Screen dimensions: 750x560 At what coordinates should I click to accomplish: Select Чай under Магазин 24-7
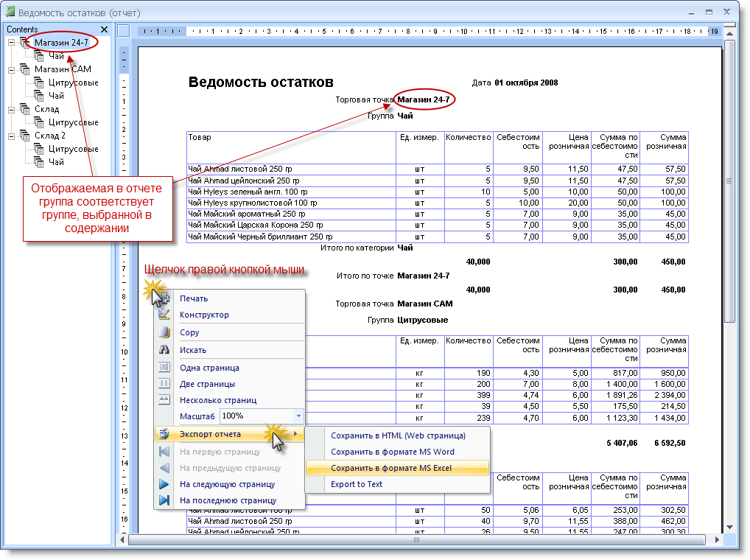click(x=56, y=56)
